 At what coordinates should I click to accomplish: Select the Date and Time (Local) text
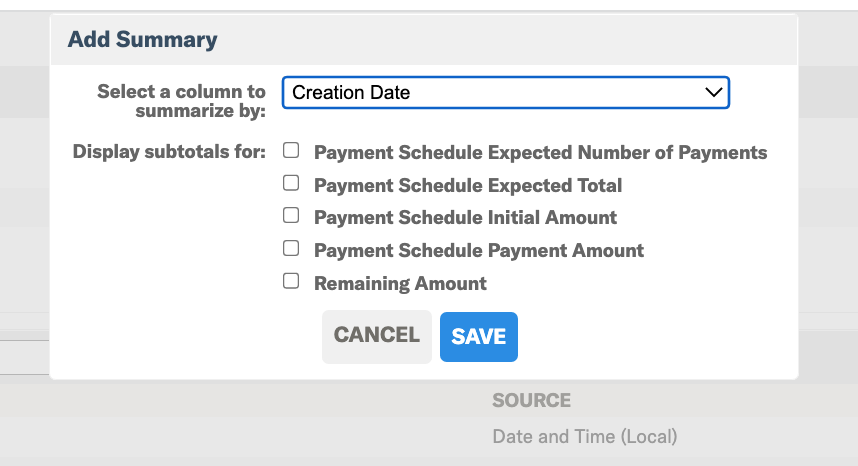(x=584, y=436)
